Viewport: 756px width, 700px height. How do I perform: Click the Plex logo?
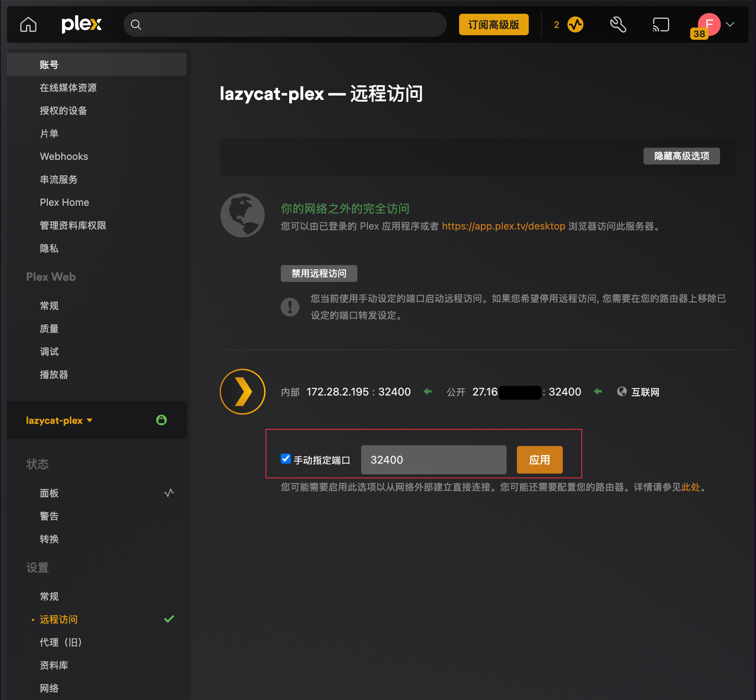click(x=81, y=24)
